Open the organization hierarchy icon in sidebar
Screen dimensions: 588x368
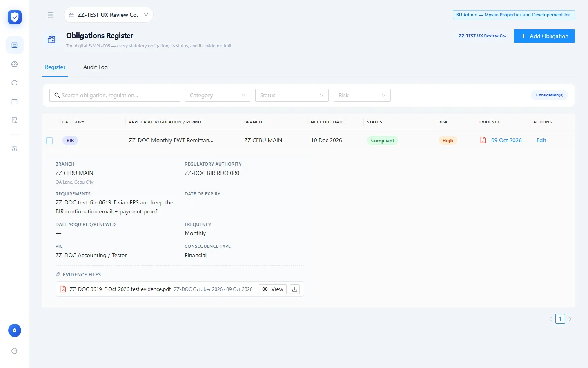[x=15, y=149]
